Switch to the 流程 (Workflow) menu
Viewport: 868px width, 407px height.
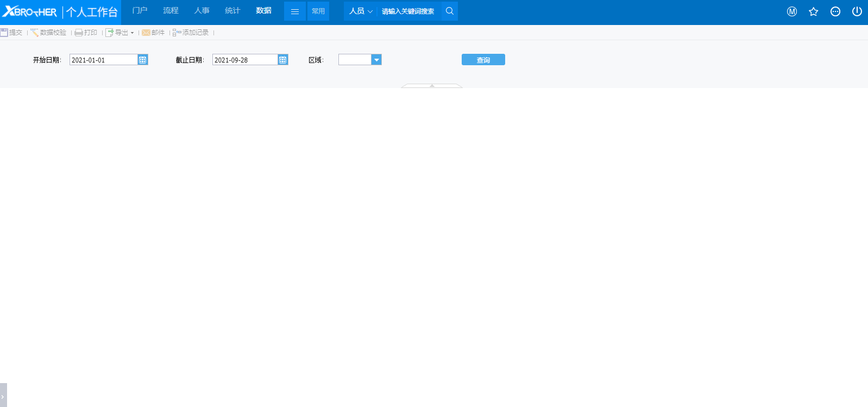171,10
